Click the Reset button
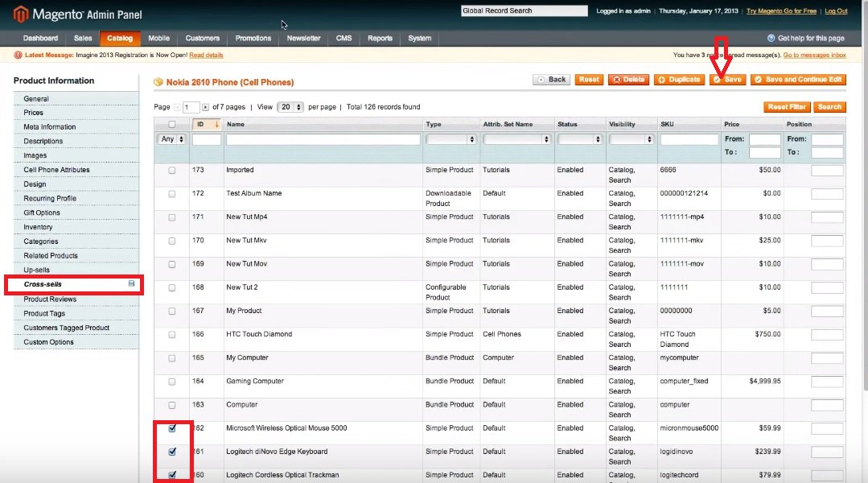868x483 pixels. click(x=589, y=80)
